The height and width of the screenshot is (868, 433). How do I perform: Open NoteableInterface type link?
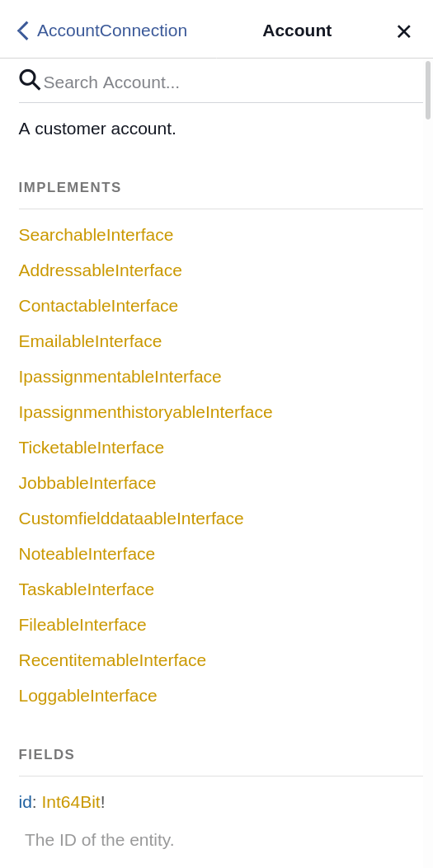87,554
